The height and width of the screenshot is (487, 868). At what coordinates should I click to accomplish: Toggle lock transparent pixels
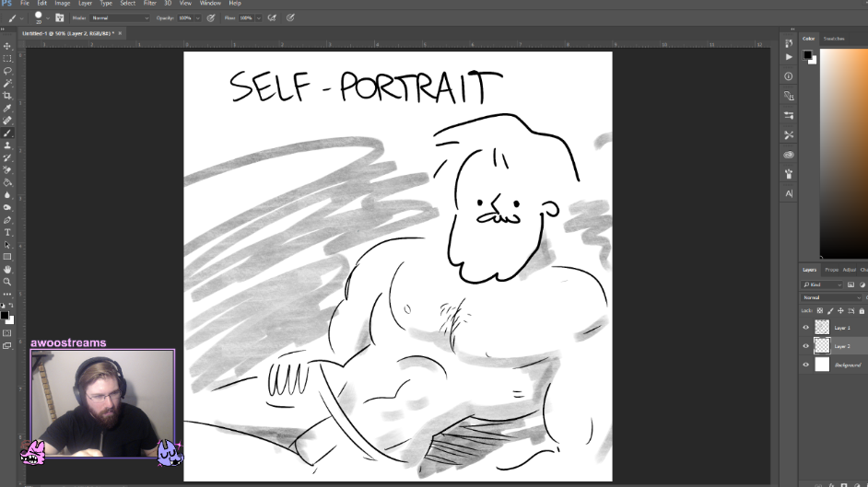[820, 310]
